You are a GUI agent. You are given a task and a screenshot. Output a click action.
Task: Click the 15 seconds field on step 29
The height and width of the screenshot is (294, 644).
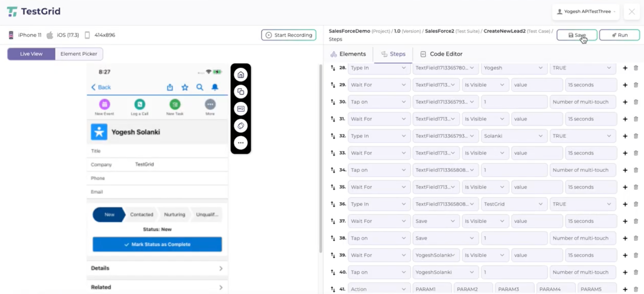coord(590,85)
